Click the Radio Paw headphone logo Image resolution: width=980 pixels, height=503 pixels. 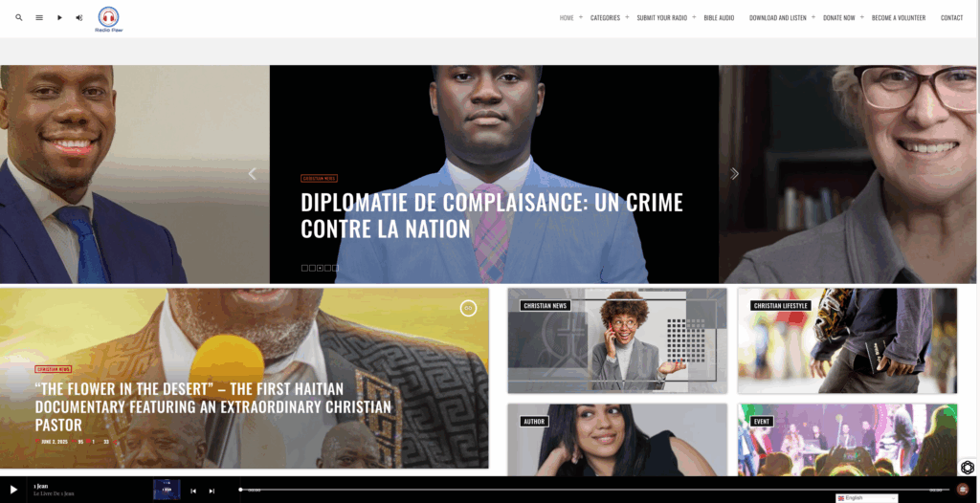109,19
